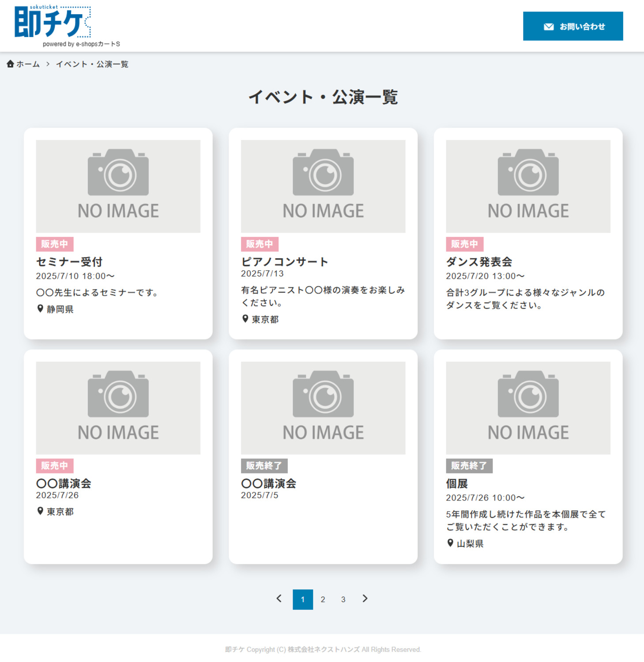
Task: Click the location pin next to 山梨県
Action: 450,543
